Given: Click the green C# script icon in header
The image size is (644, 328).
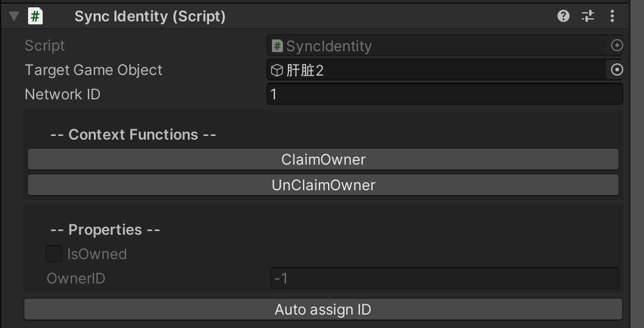Looking at the screenshot, I should (x=35, y=16).
